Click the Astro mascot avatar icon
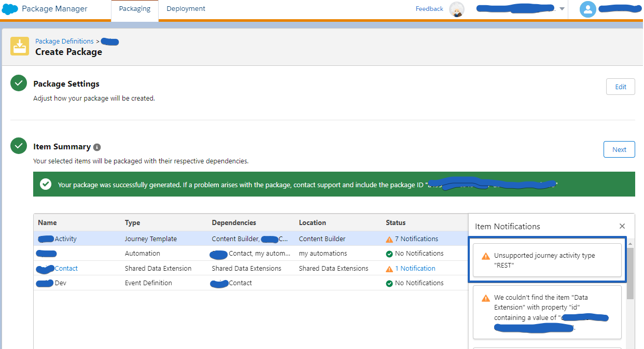644x349 pixels. [x=457, y=9]
